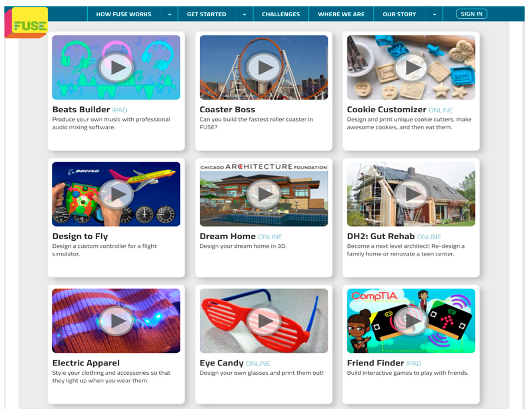Expand the Our Story dropdown arrow
Viewport: 532px width, 418px height.
(x=434, y=14)
